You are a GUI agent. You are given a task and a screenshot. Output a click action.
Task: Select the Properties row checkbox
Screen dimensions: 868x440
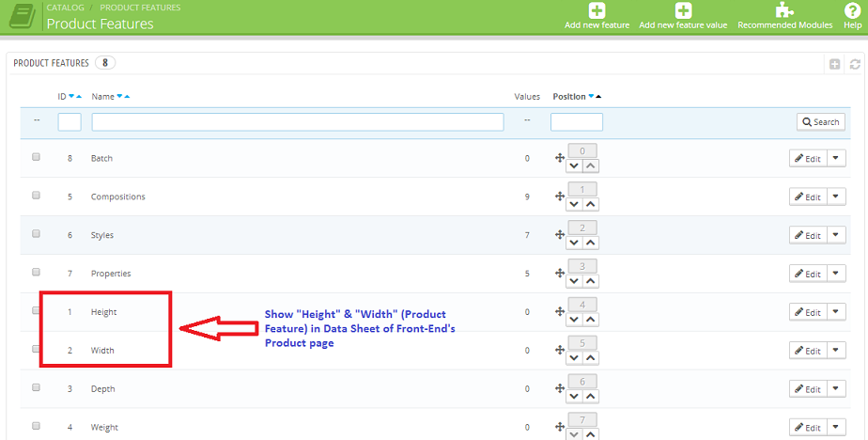tap(36, 272)
